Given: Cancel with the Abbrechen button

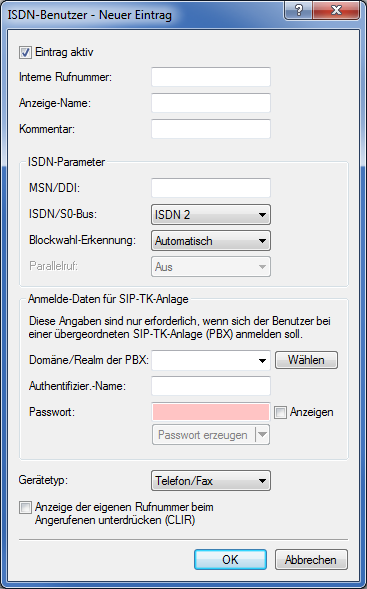Looking at the screenshot, I should (x=311, y=560).
